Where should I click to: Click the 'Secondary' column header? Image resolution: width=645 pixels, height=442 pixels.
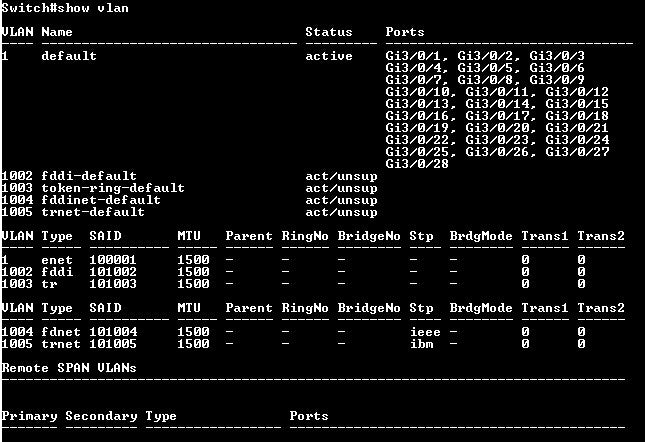coord(101,416)
